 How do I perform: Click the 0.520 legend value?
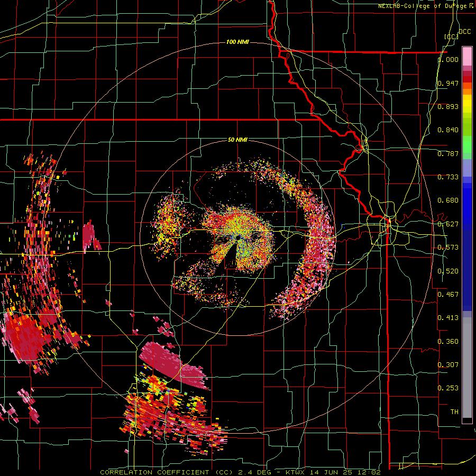[x=448, y=271]
